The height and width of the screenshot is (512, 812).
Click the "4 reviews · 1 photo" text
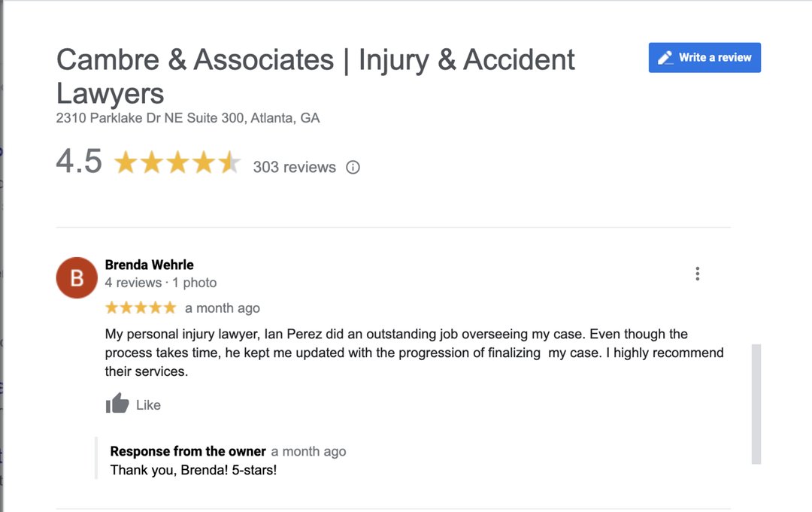click(160, 283)
